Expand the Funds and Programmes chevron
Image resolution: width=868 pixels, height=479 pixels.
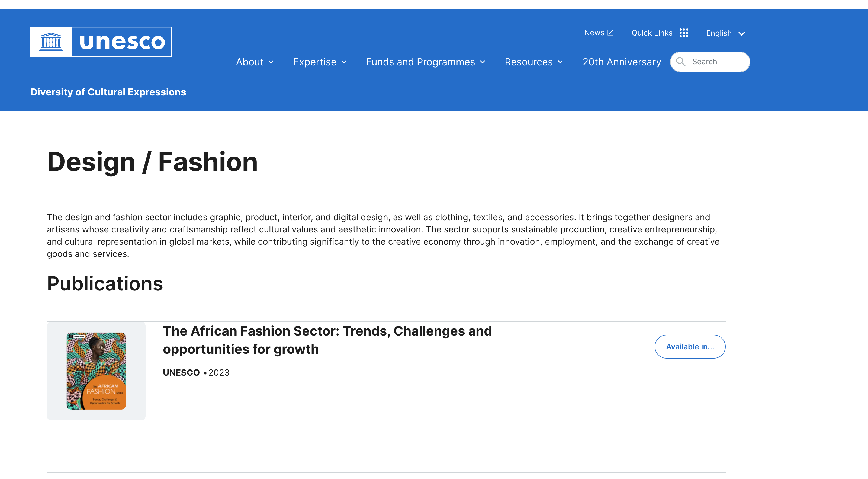pos(483,62)
